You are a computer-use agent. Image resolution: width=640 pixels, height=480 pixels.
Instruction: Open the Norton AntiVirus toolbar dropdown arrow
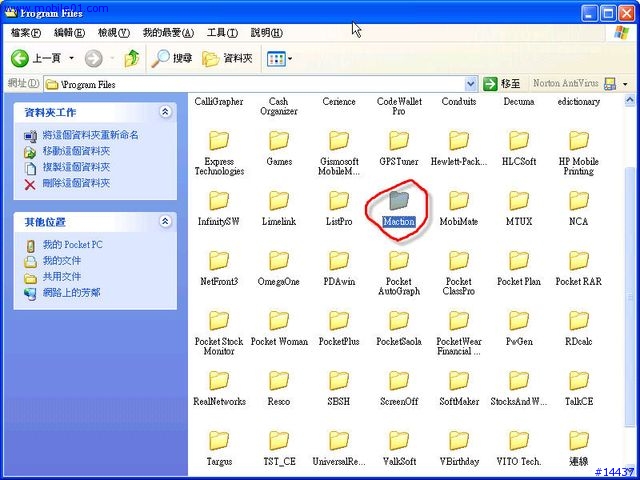[625, 84]
